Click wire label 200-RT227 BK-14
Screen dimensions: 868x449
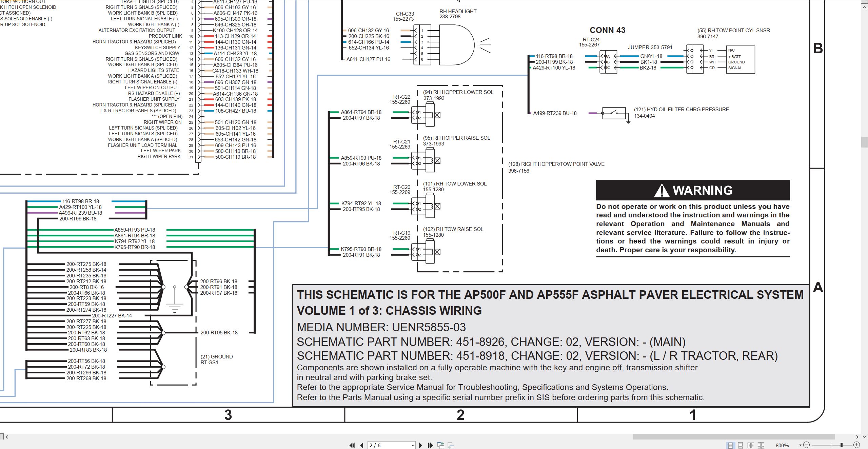click(112, 316)
